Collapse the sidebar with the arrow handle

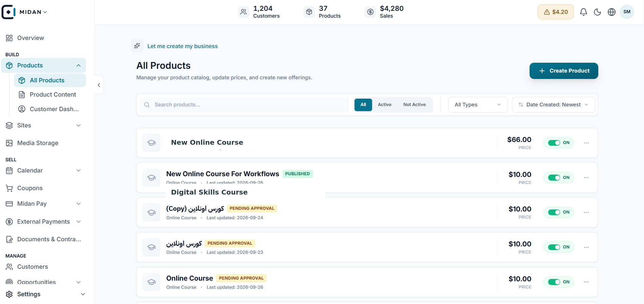(x=99, y=85)
